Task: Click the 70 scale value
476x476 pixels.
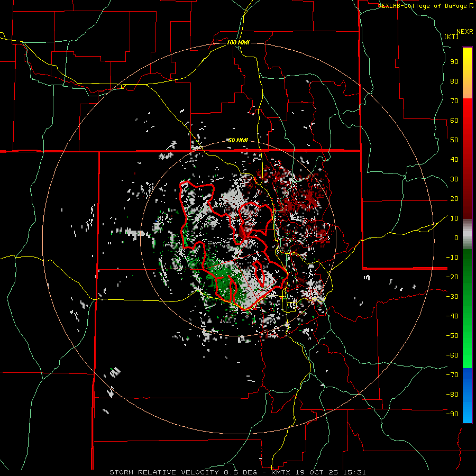Action: pyautogui.click(x=454, y=101)
